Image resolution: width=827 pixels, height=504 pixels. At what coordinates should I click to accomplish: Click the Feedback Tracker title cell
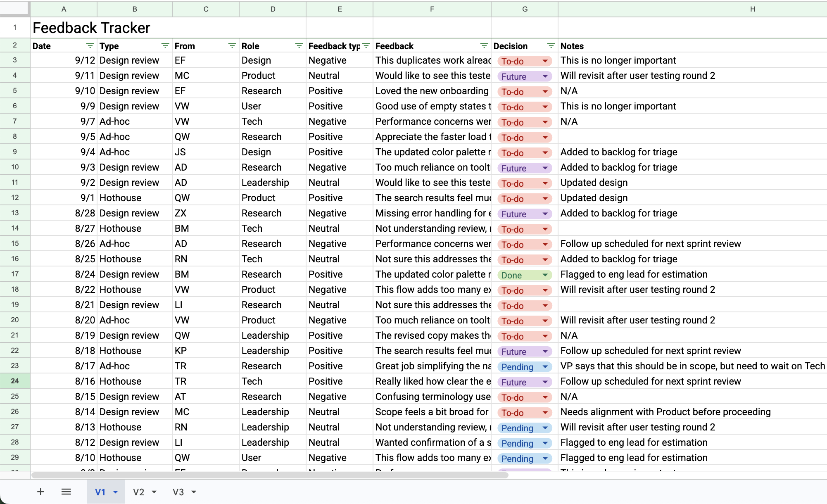pos(168,28)
